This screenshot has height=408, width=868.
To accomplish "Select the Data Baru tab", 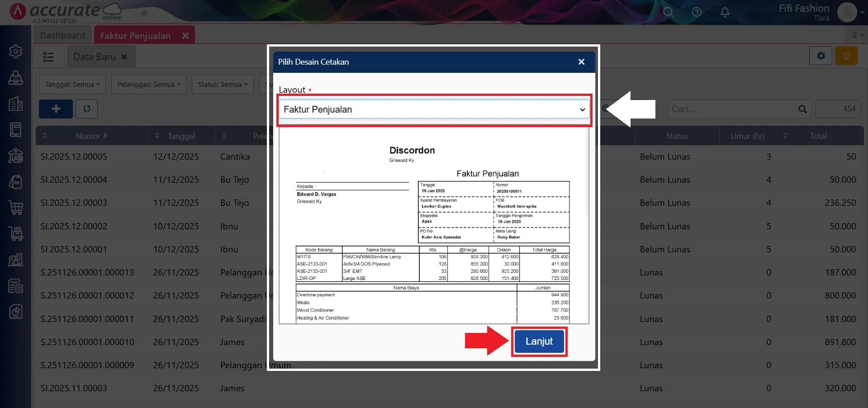I will pos(95,57).
